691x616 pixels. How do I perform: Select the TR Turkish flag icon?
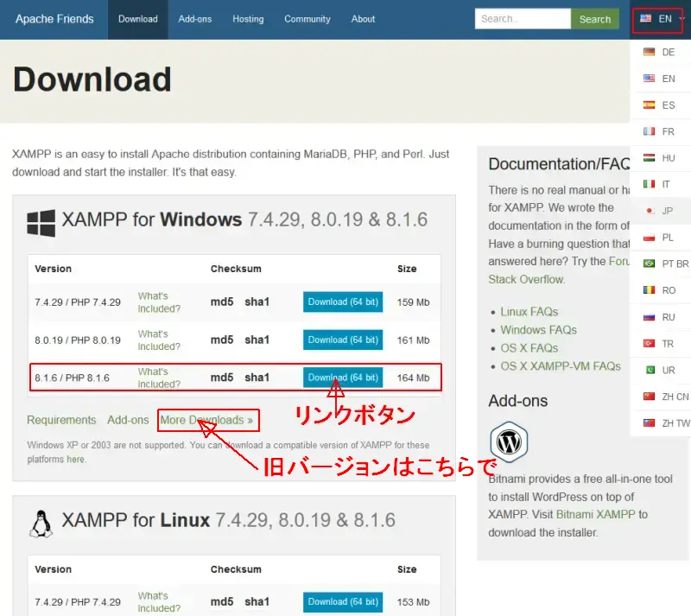[x=649, y=344]
